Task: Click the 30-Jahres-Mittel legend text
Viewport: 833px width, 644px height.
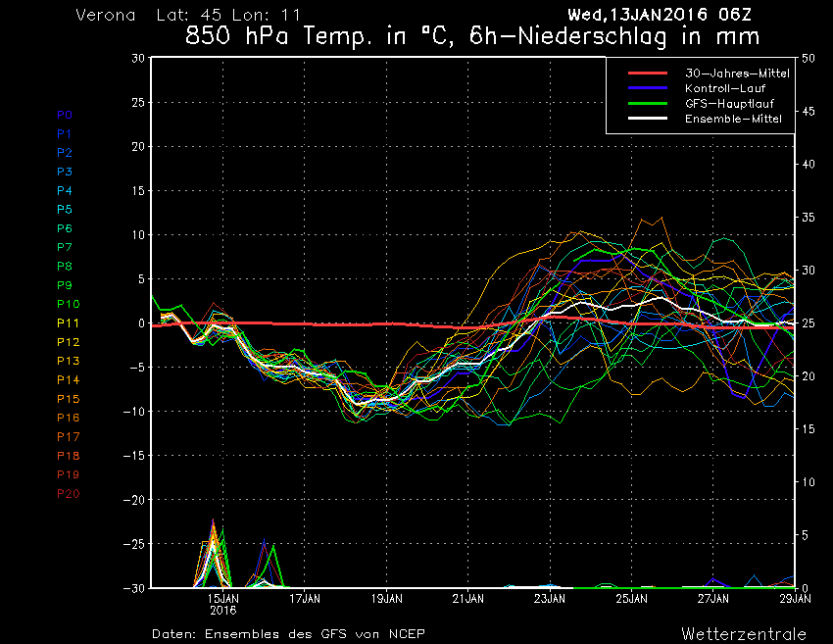Action: point(737,74)
